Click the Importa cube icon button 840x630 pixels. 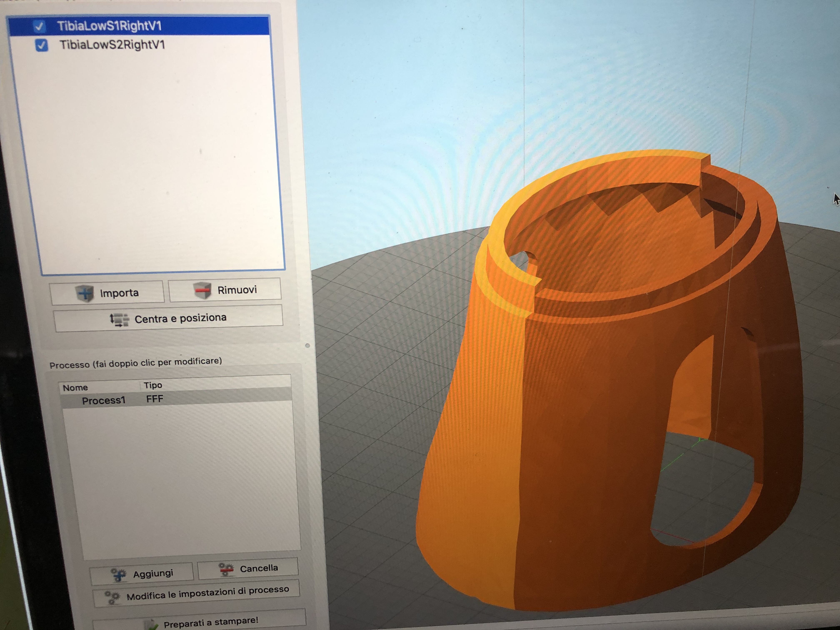85,293
